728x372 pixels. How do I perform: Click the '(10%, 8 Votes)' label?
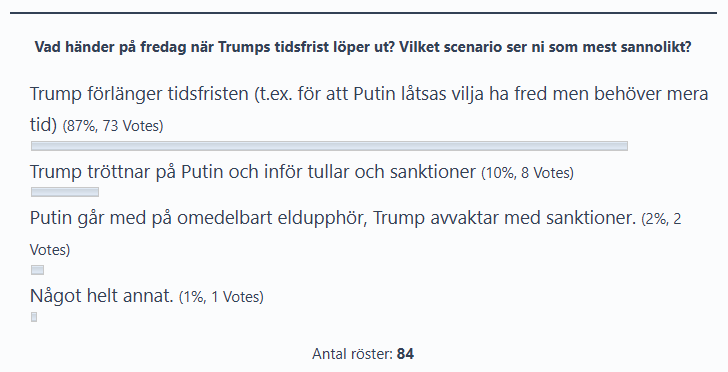point(527,173)
